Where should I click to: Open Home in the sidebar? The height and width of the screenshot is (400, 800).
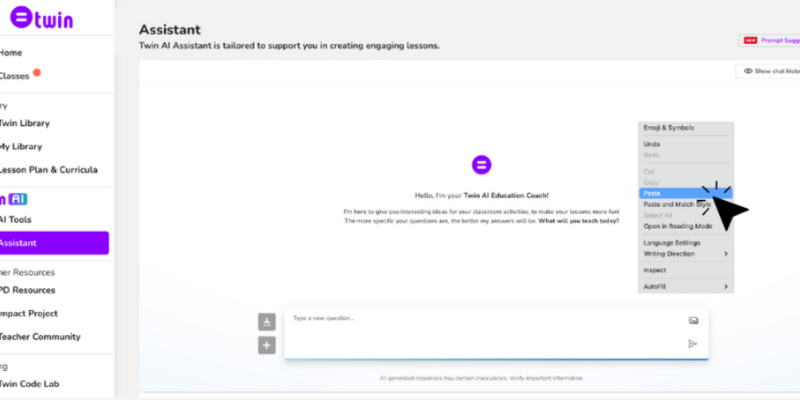pos(11,53)
